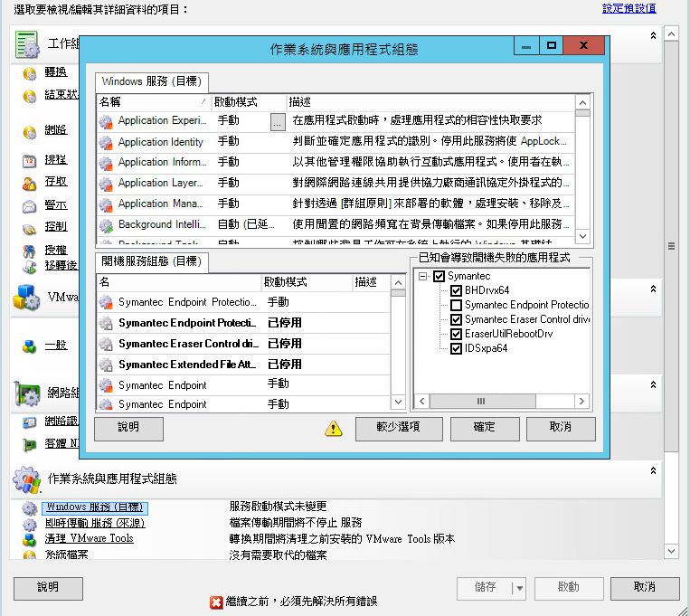Image resolution: width=690 pixels, height=616 pixels.
Task: Select the Windows 服務 (目標) tab
Action: 153,81
